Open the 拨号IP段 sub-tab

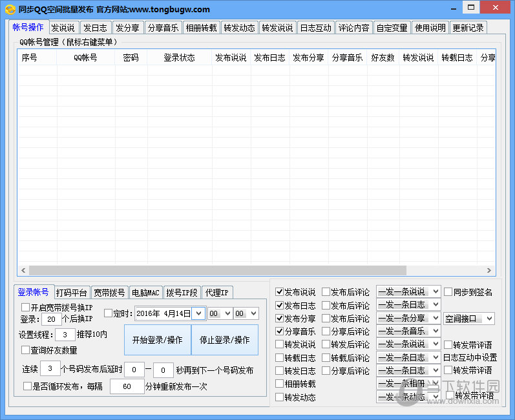[182, 293]
